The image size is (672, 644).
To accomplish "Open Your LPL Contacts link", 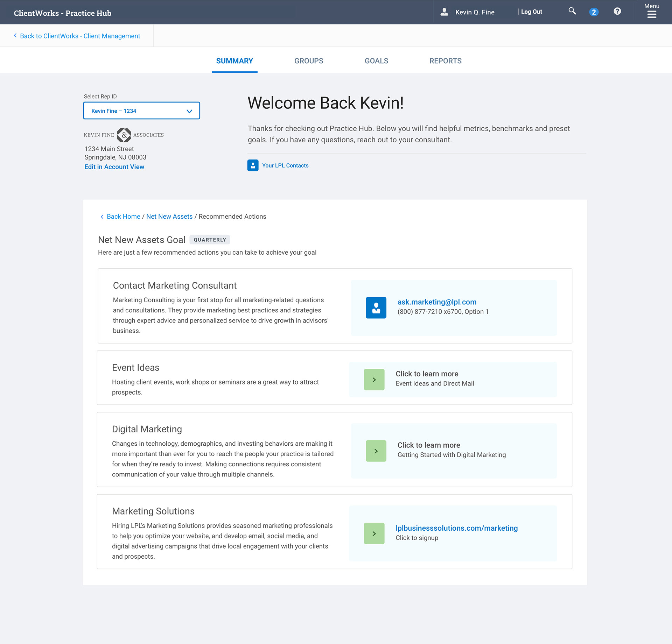I will (285, 165).
